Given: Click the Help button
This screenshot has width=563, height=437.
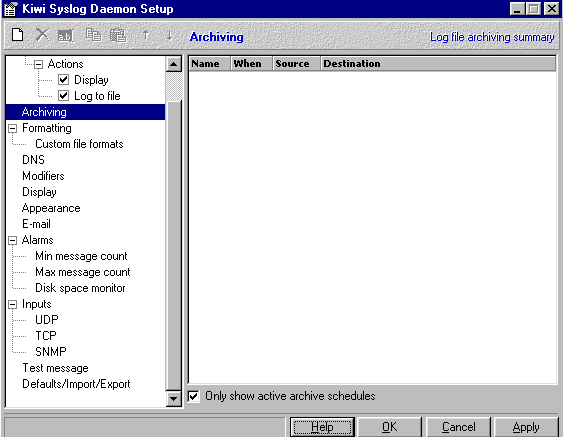Looking at the screenshot, I should (322, 427).
